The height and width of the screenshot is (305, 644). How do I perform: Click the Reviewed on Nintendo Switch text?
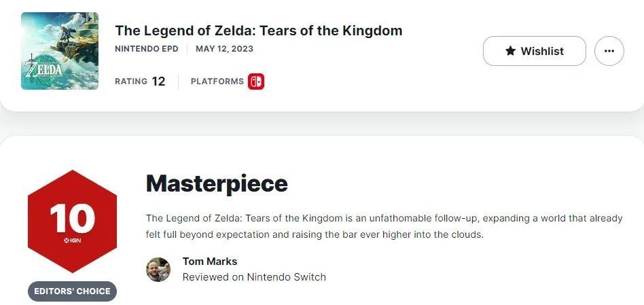pyautogui.click(x=254, y=277)
